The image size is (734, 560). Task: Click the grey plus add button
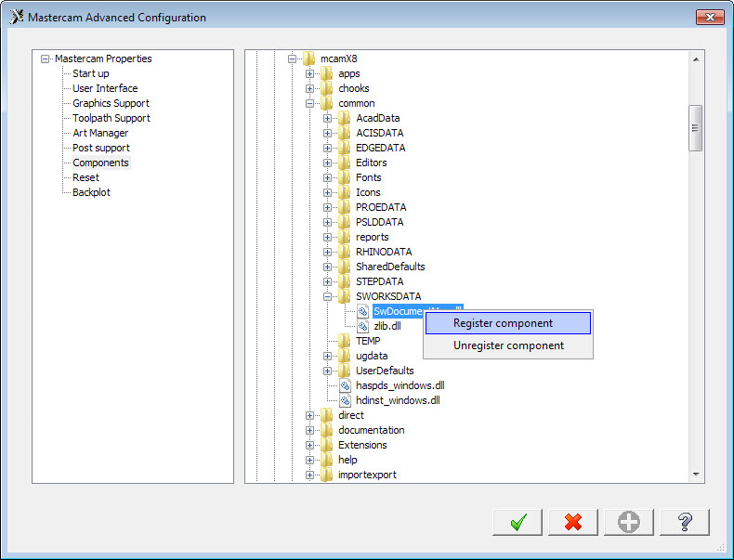tap(629, 522)
